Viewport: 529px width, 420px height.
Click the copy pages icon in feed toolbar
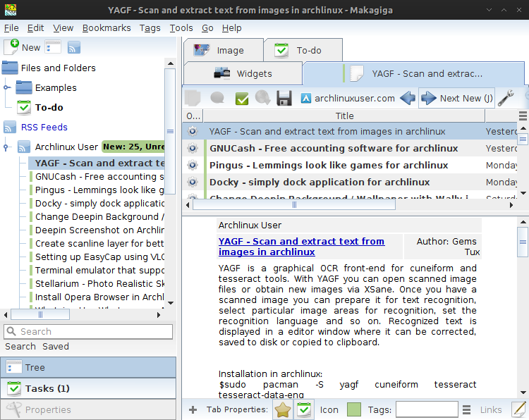(x=193, y=98)
